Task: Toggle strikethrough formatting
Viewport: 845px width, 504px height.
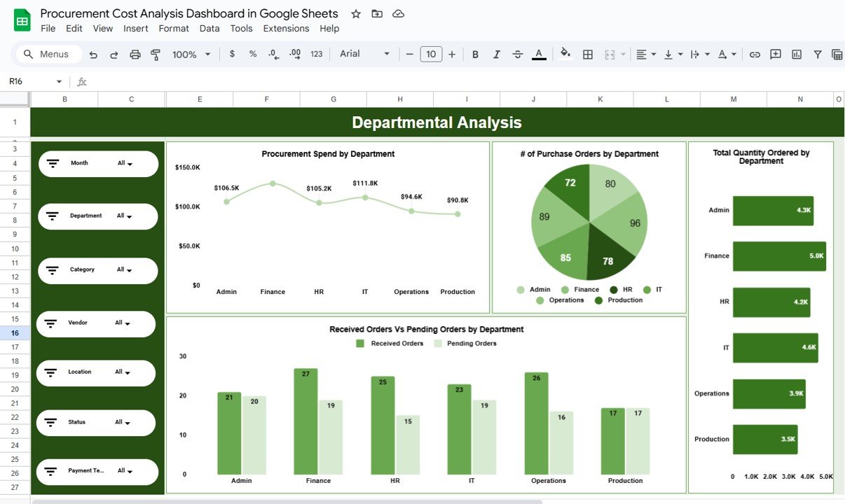Action: [x=517, y=54]
